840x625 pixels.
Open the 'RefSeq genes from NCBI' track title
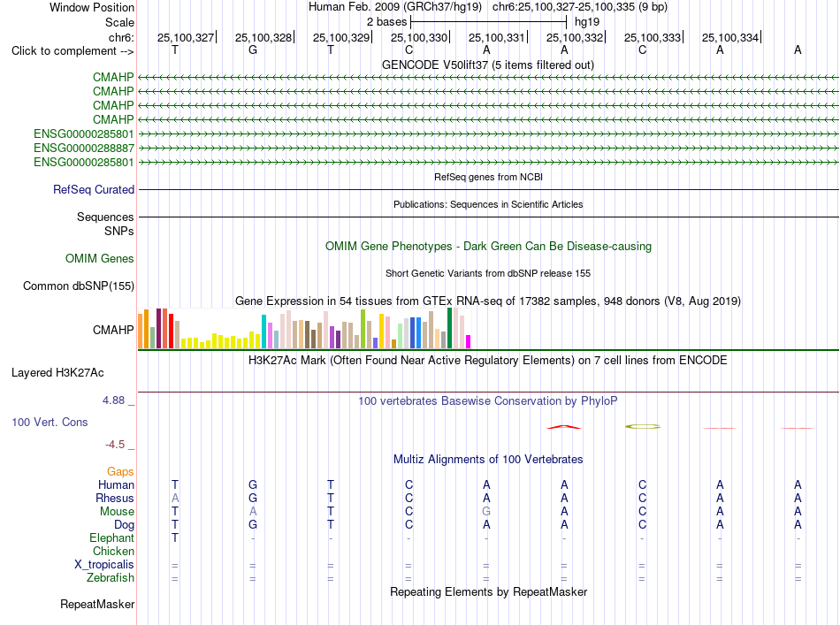[x=488, y=177]
